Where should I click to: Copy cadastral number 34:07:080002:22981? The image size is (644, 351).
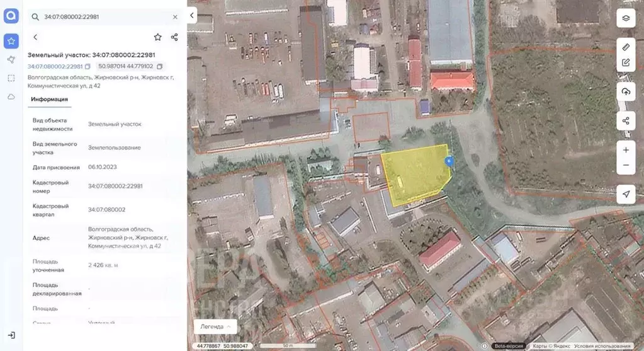tap(88, 67)
